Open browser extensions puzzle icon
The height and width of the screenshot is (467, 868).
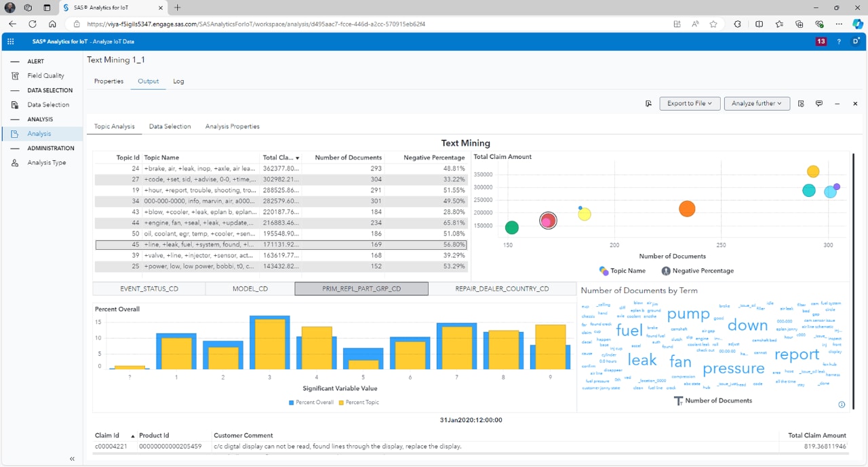pos(737,24)
